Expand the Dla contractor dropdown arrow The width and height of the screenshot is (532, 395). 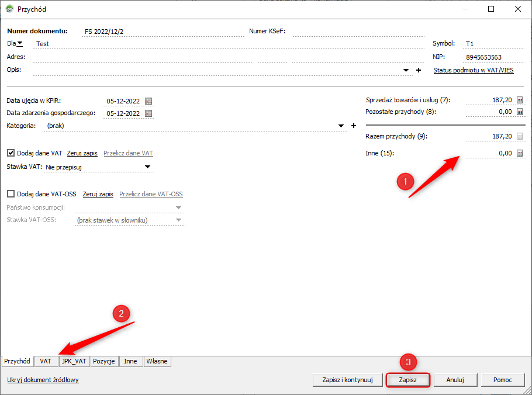20,43
